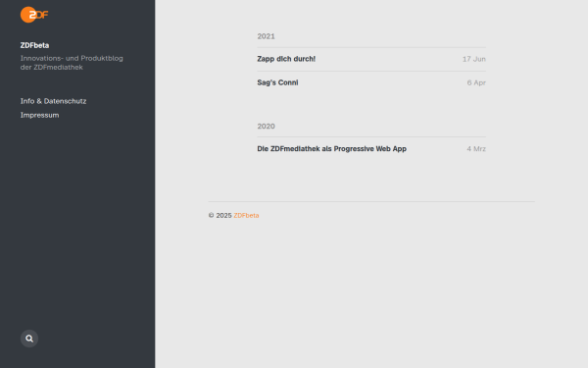
Task: Open the search magnifier icon
Action: click(x=29, y=339)
